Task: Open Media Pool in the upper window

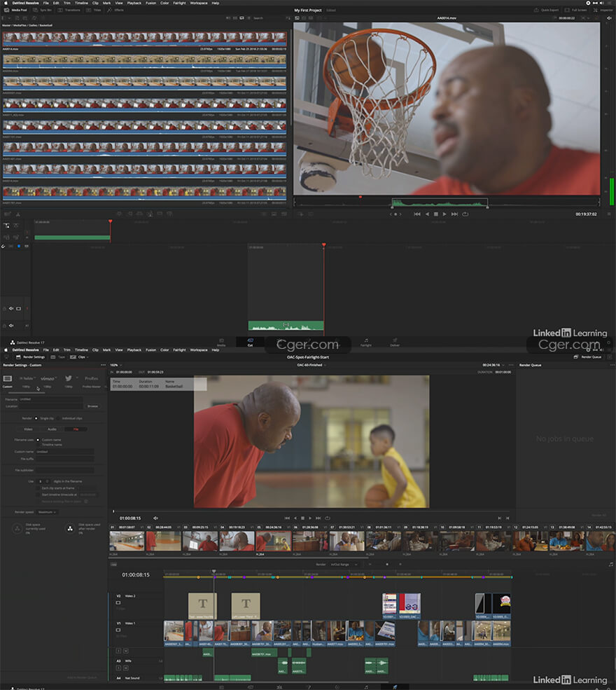Action: 16,10
